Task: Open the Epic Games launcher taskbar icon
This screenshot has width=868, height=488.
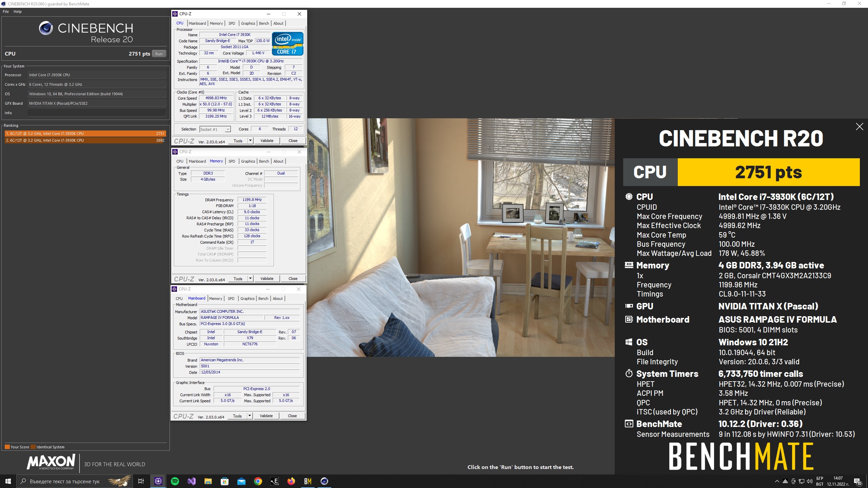Action: (x=274, y=481)
